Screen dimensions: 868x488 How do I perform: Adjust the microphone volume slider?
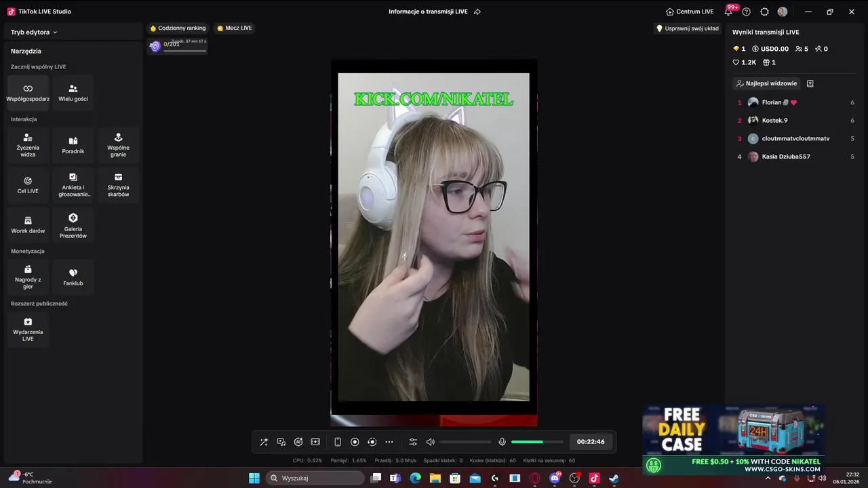pos(537,442)
